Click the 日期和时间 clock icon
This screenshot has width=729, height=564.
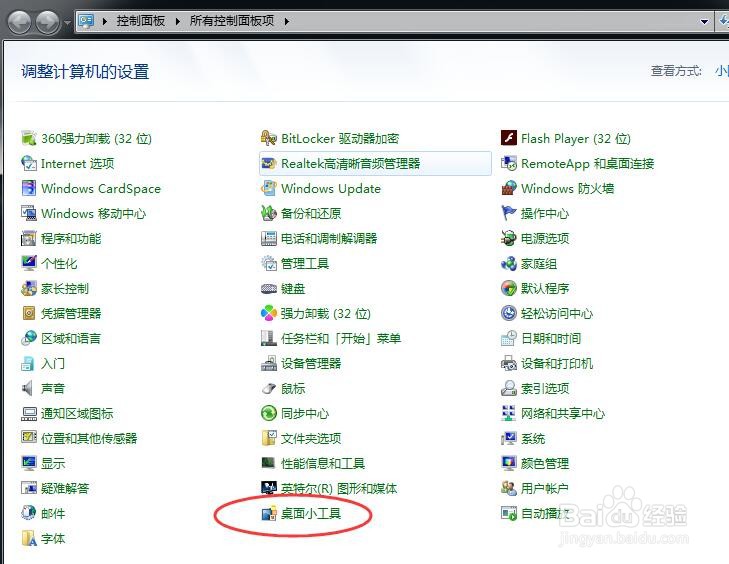(509, 338)
